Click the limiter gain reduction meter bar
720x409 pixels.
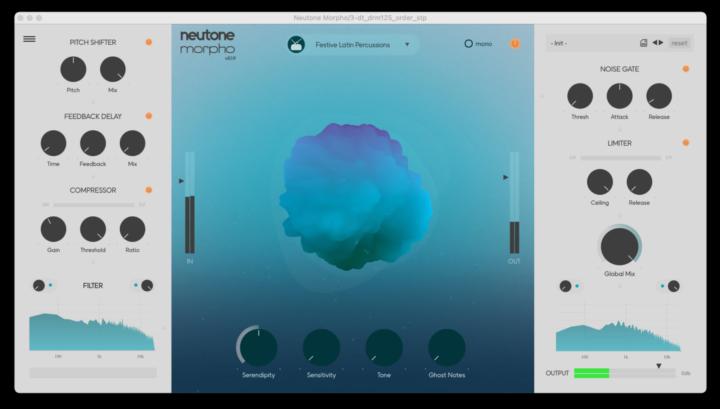pos(620,157)
